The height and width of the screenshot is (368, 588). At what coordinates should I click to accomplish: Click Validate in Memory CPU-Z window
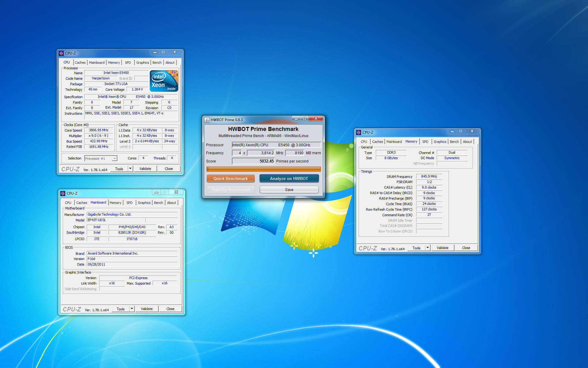[x=443, y=248]
